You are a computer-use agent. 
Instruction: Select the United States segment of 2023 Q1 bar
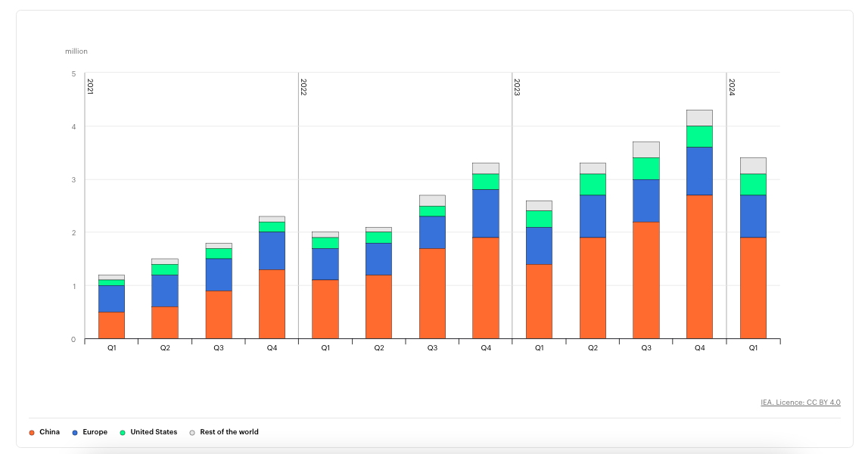[539, 219]
